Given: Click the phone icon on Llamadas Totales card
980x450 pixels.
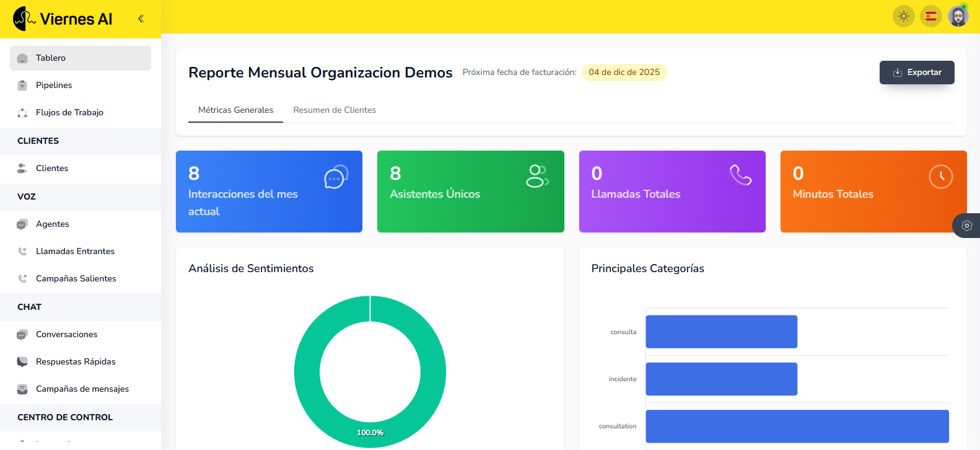Looking at the screenshot, I should [740, 175].
